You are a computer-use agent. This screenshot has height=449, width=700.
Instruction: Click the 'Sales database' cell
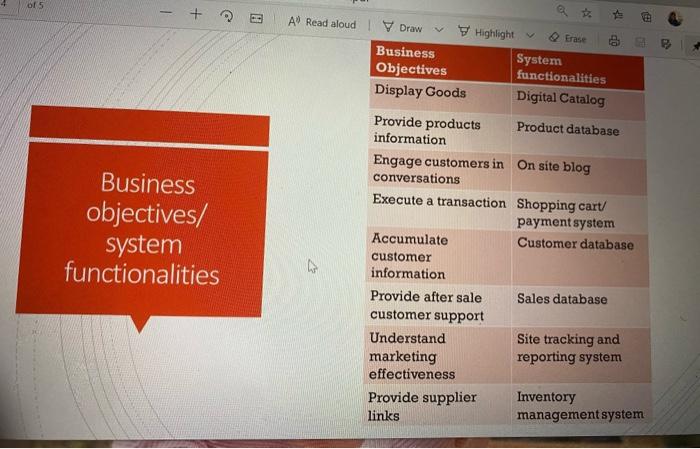580,307
